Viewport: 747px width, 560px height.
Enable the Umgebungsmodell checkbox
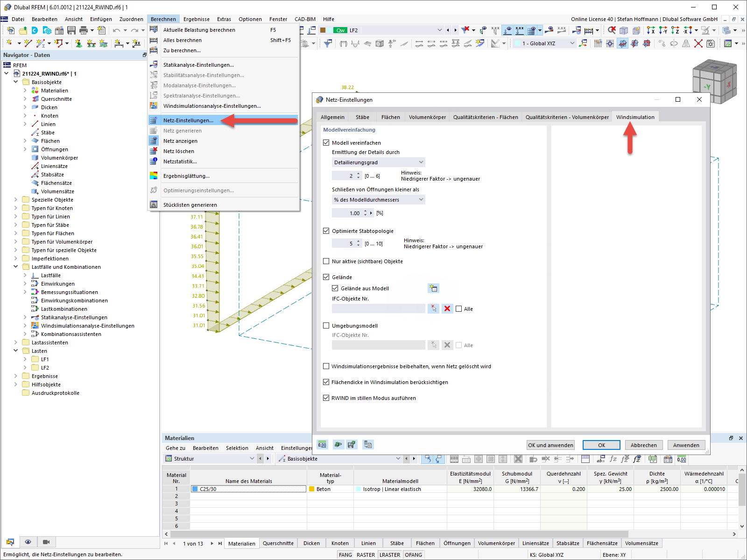(x=326, y=325)
